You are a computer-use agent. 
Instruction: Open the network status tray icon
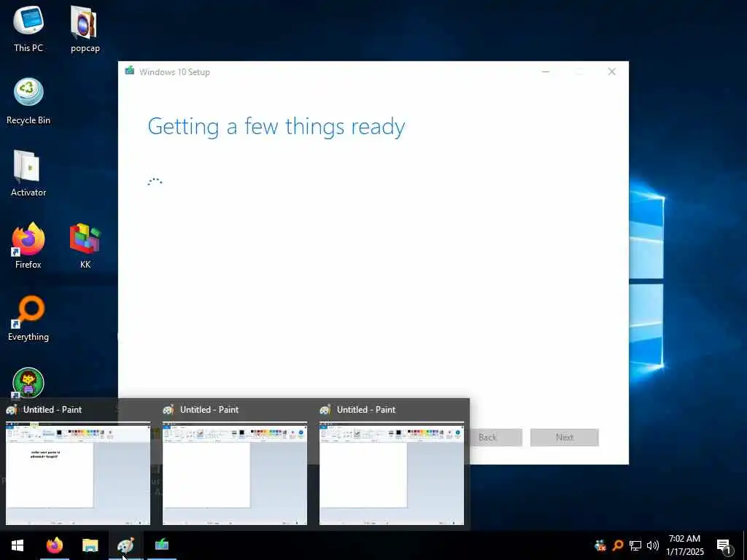point(635,545)
